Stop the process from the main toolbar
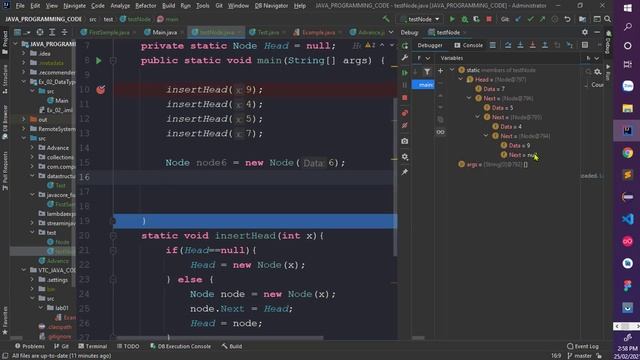Screen dimensions: 640x360 (x=489, y=19)
